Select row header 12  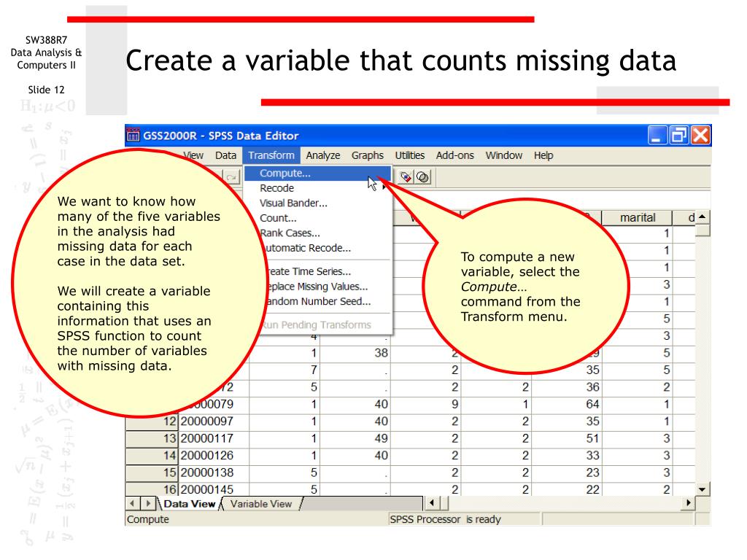click(x=152, y=421)
